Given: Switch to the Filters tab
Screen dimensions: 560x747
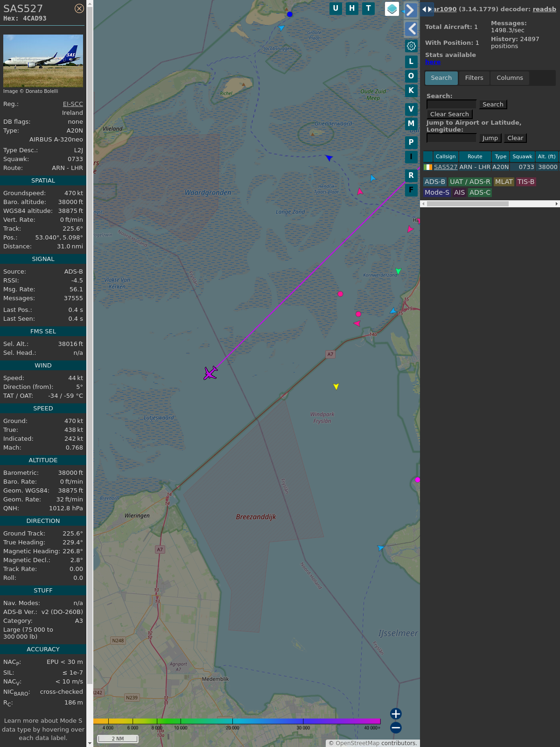Looking at the screenshot, I should (474, 78).
